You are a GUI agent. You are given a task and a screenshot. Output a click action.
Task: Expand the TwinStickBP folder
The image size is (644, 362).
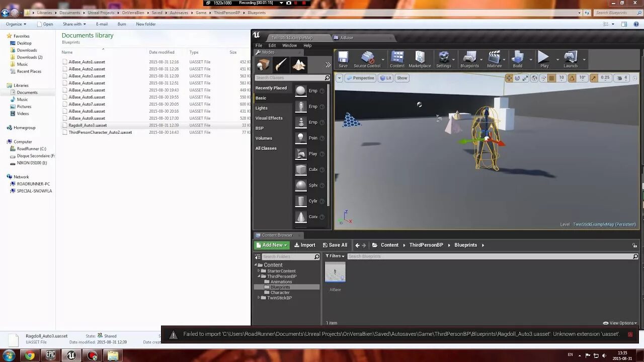point(259,298)
